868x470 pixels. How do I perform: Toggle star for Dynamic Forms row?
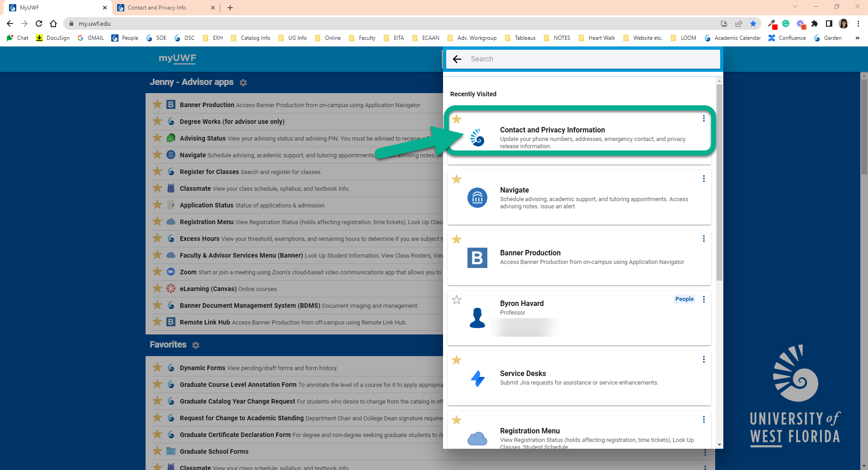(x=157, y=367)
